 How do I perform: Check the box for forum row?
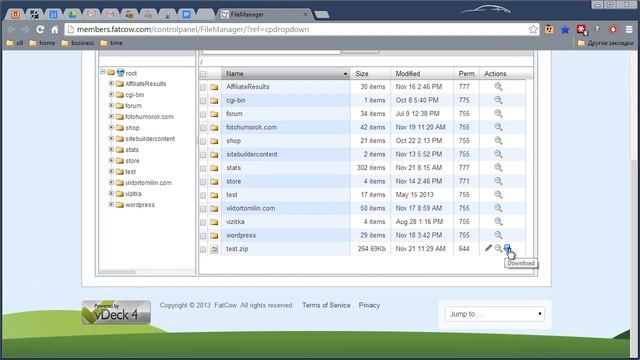pos(203,114)
